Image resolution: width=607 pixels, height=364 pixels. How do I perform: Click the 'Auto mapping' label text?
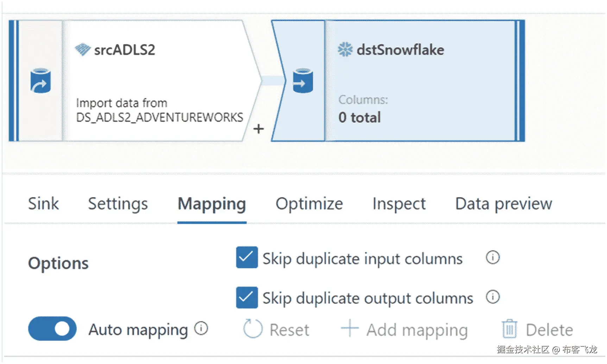coord(138,330)
